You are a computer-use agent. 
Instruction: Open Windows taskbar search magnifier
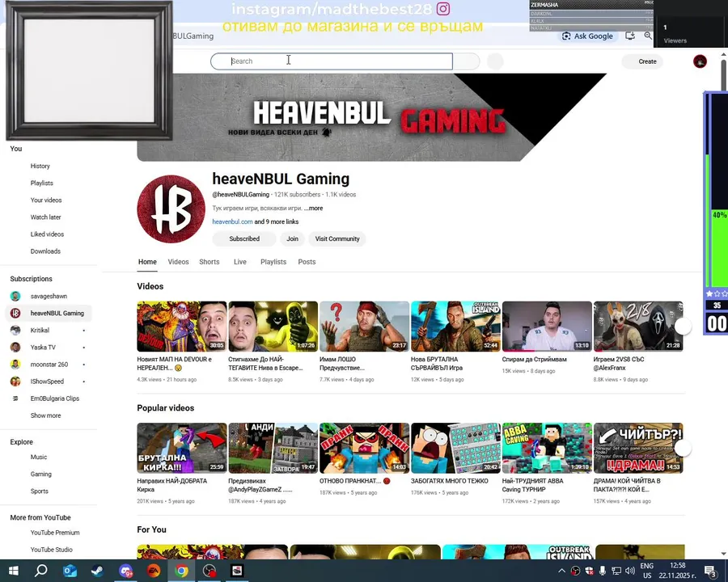click(x=41, y=571)
